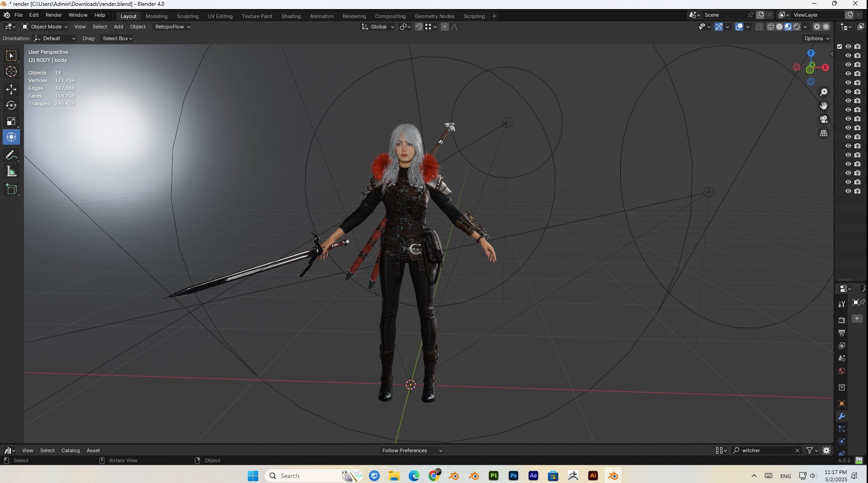Switch to the Sculpting workspace tab
Image resolution: width=868 pixels, height=483 pixels.
point(188,16)
